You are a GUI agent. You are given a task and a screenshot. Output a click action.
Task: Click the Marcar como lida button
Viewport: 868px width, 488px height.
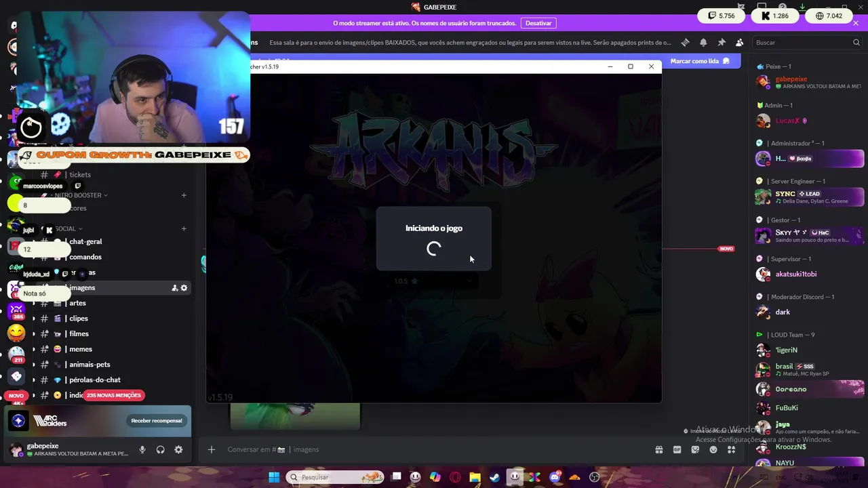tap(700, 61)
